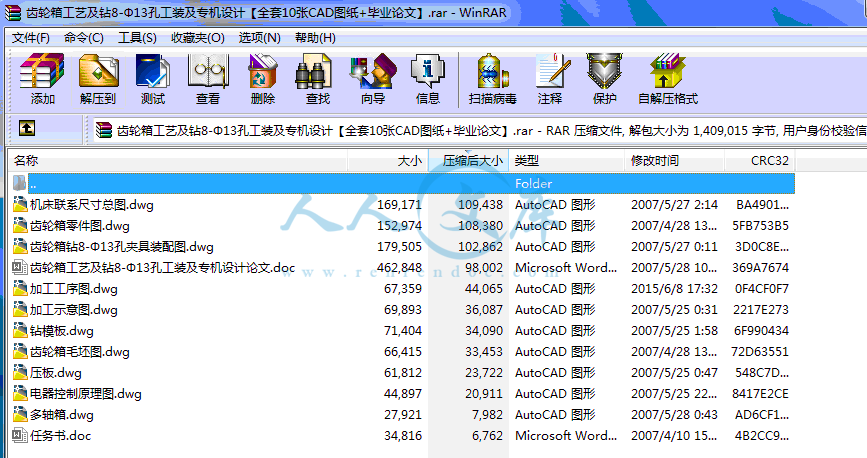
Task: Click Word icon of 任务书.doc
Action: (x=20, y=436)
